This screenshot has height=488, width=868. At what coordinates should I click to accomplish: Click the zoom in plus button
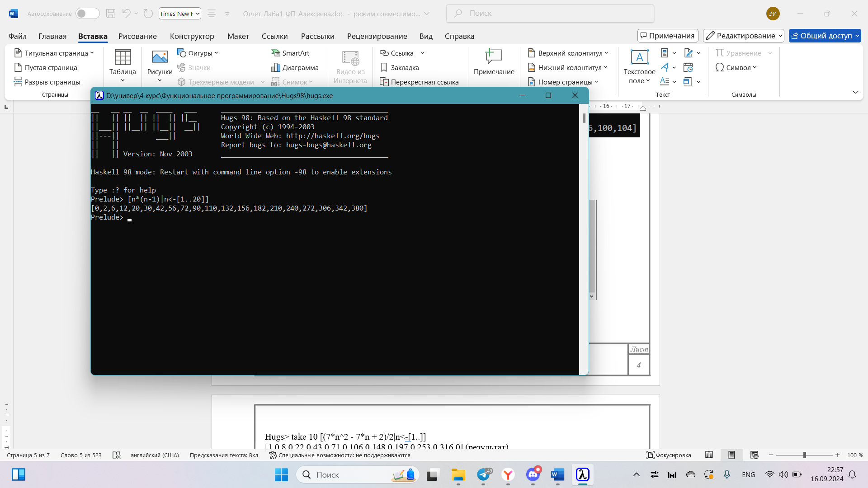click(838, 455)
